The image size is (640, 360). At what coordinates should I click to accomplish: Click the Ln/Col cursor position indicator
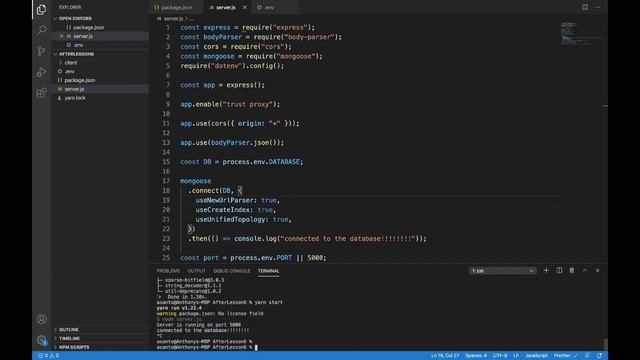coord(445,356)
